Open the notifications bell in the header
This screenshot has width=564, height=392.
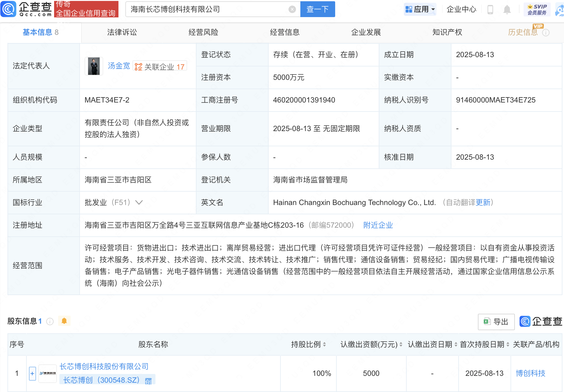[507, 9]
